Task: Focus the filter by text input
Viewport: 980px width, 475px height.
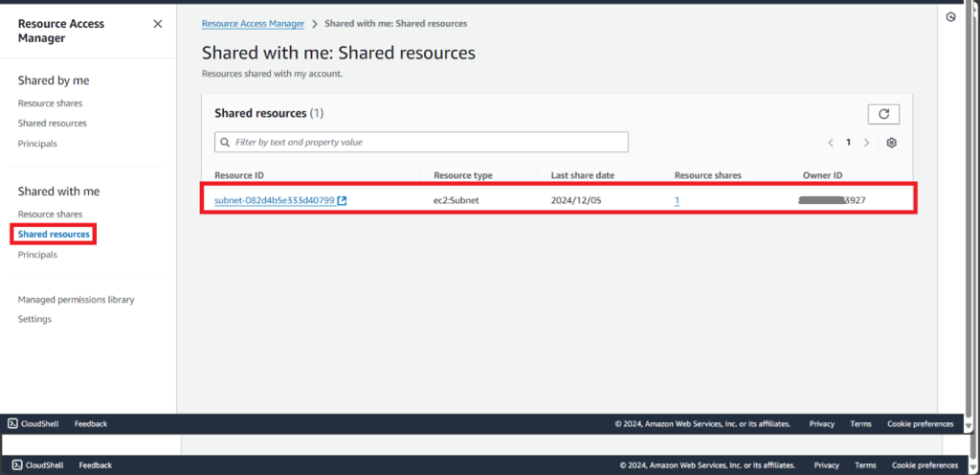Action: [x=421, y=142]
